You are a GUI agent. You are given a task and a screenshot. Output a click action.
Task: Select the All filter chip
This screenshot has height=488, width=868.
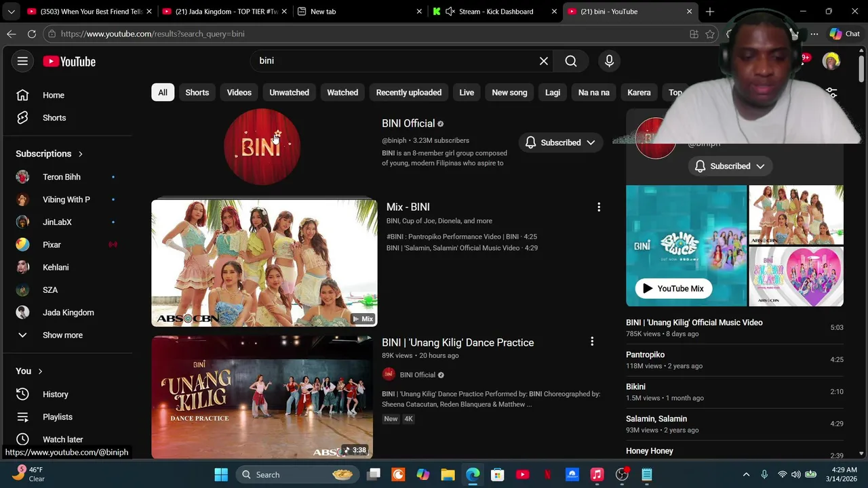(x=163, y=92)
